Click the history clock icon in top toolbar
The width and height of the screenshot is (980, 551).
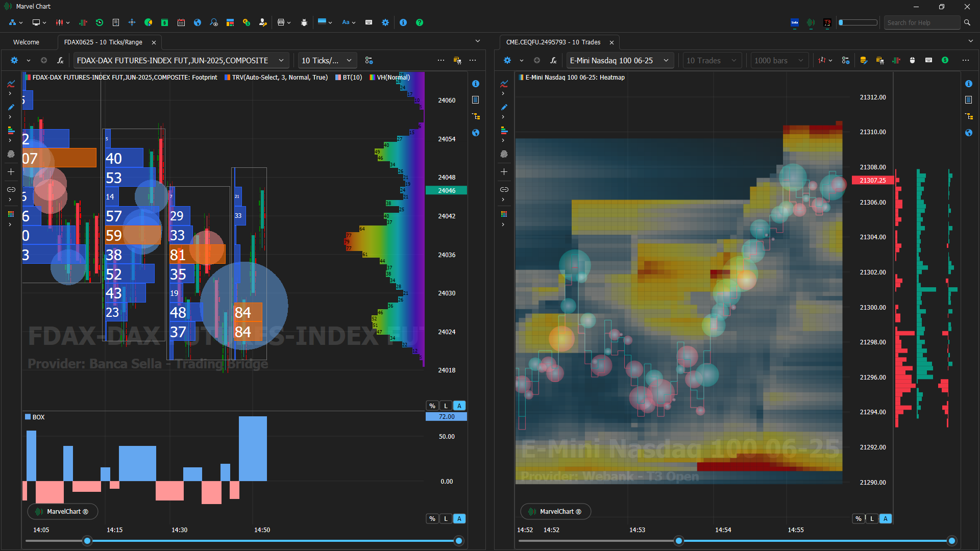[x=100, y=22]
